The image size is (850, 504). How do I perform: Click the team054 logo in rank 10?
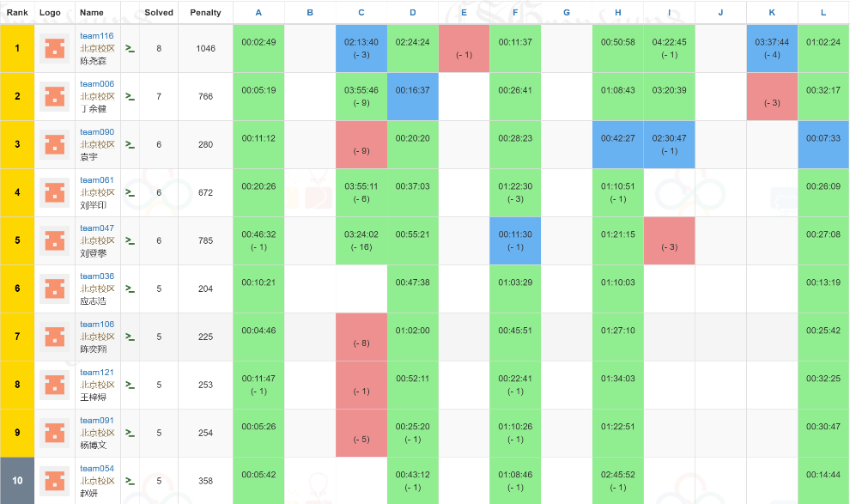tap(55, 482)
